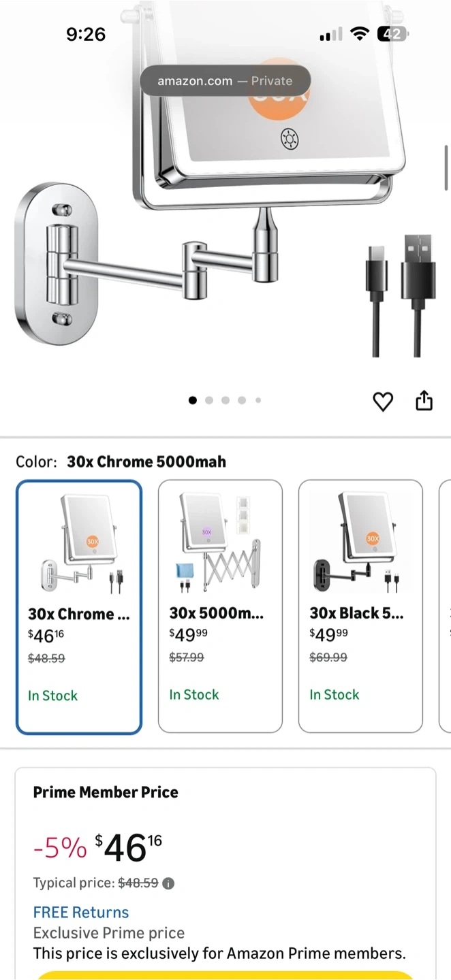
Task: Select the 30x 5000m... scissor-arm option
Action: (x=220, y=606)
